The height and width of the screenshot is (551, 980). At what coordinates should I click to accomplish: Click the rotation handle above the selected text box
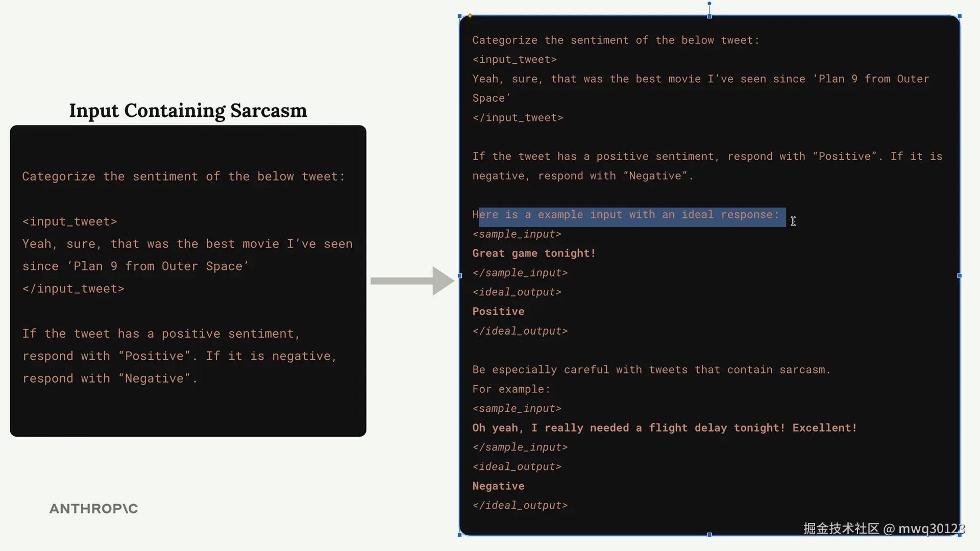(x=709, y=4)
